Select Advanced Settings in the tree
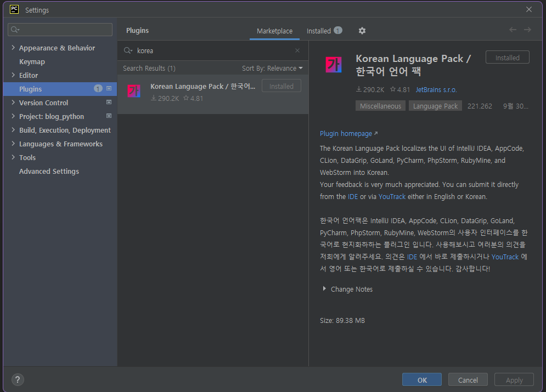The image size is (546, 392). point(49,171)
